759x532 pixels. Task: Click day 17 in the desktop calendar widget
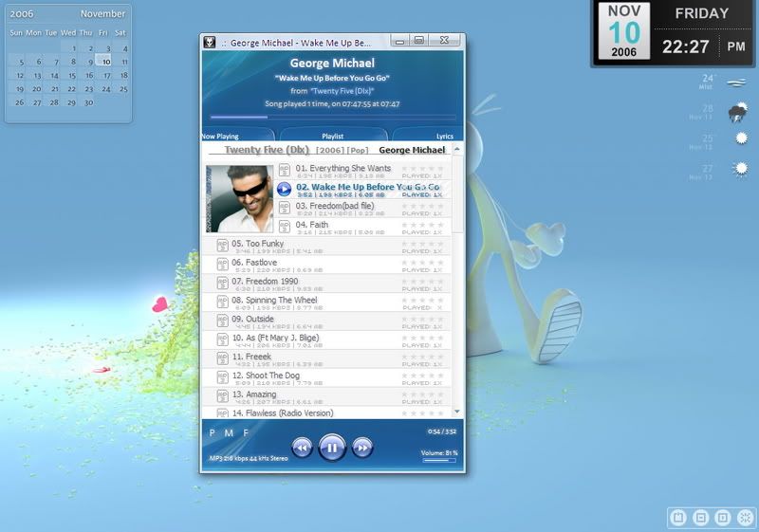click(x=107, y=76)
